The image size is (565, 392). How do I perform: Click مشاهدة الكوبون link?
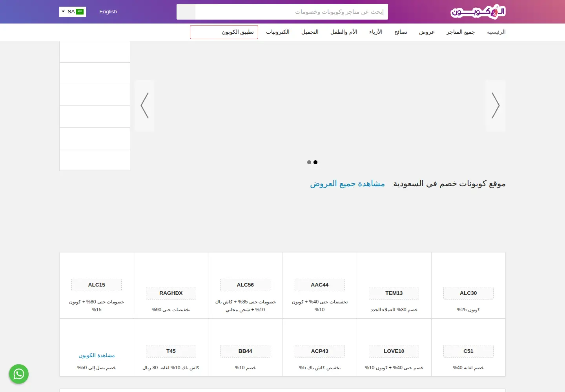pos(97,356)
